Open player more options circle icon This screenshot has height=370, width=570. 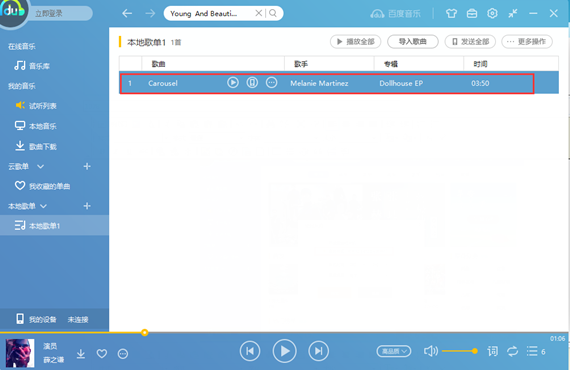coord(123,353)
